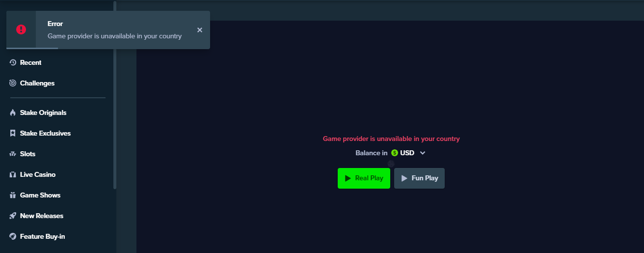Click the New Releases label
644x253 pixels.
pos(42,216)
